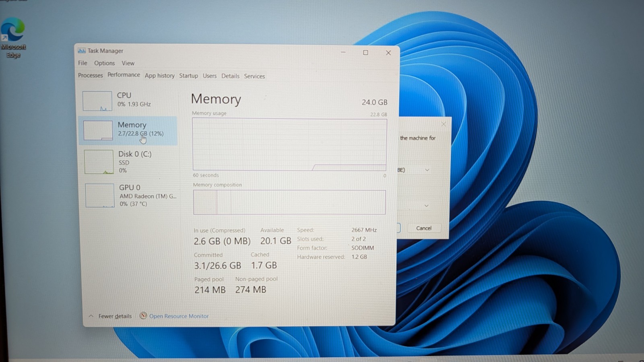This screenshot has height=362, width=644.
Task: Click the Memory composition bar
Action: coord(289,202)
